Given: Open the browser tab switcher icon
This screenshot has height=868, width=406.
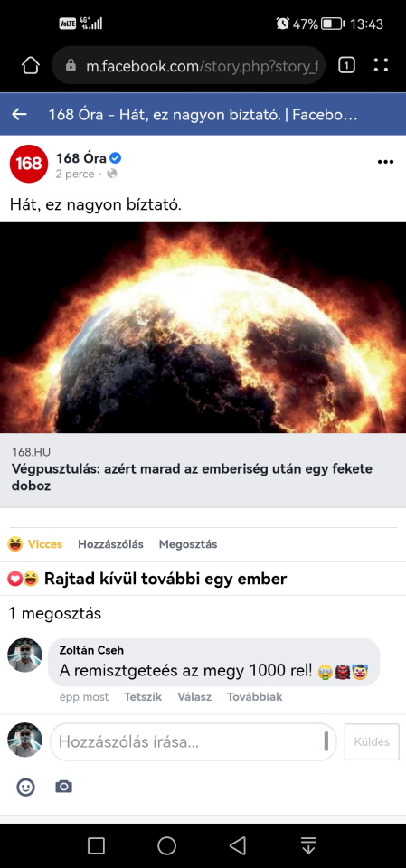Looking at the screenshot, I should tap(346, 66).
